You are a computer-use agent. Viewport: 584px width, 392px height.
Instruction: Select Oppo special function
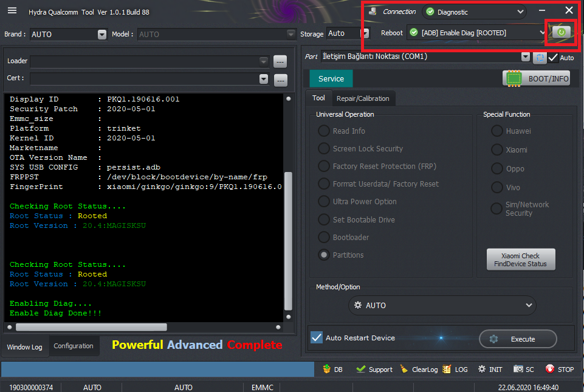(x=497, y=168)
